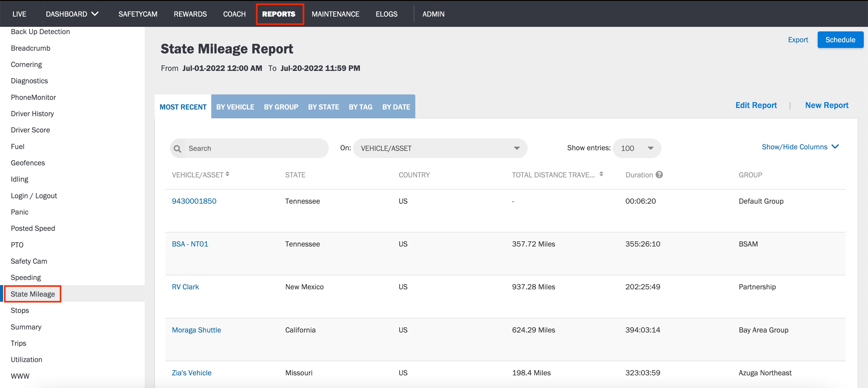Select Utilization report in sidebar
The height and width of the screenshot is (388, 868).
coord(26,360)
